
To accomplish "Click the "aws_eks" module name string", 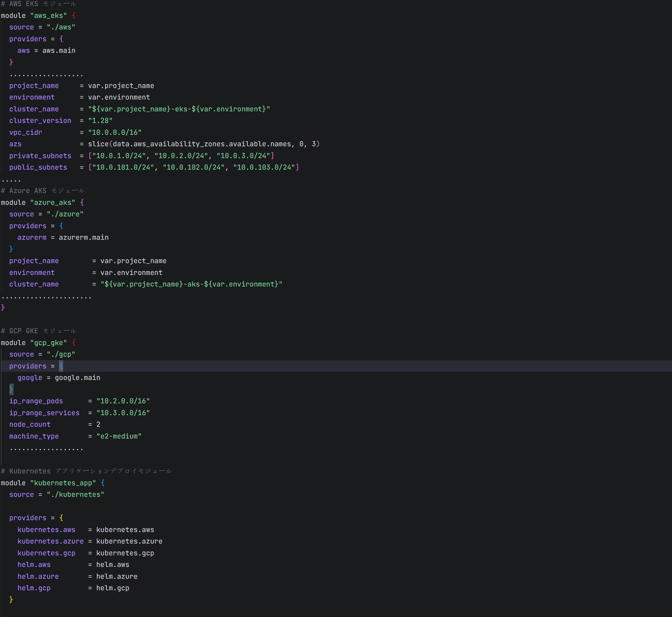I will 48,16.
